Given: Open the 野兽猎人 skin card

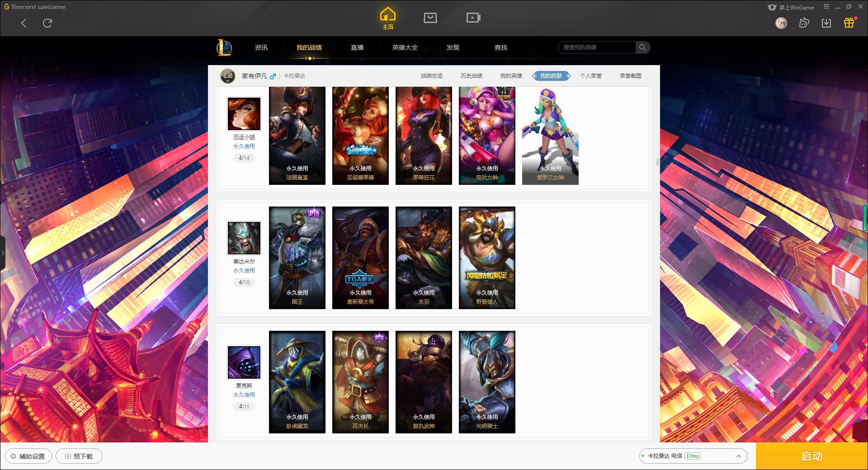Looking at the screenshot, I should click(487, 258).
